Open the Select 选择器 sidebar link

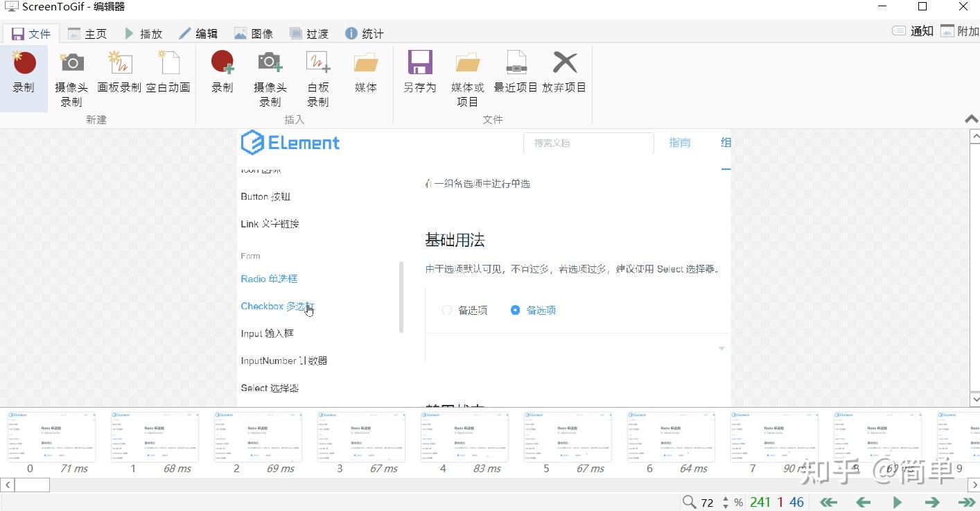pos(270,388)
